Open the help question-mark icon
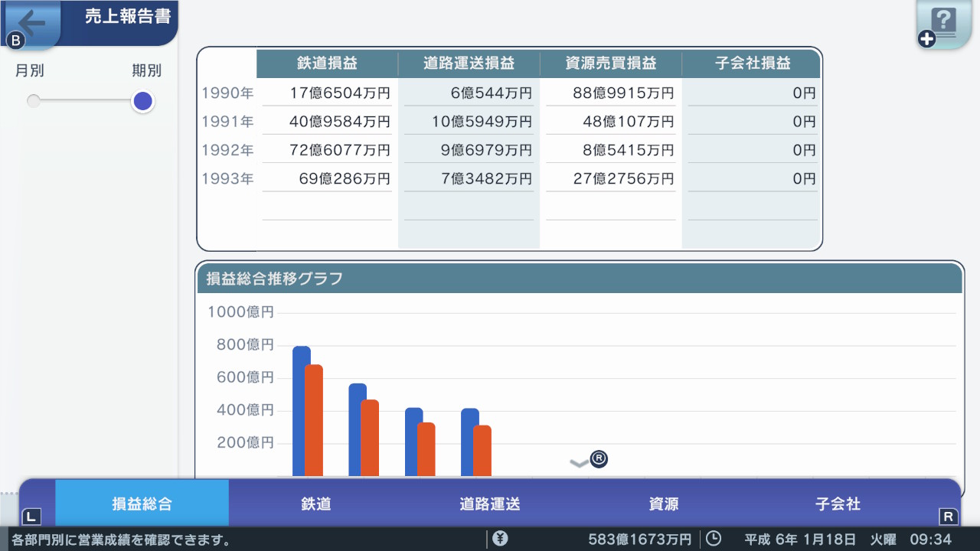The image size is (980, 551). (944, 23)
